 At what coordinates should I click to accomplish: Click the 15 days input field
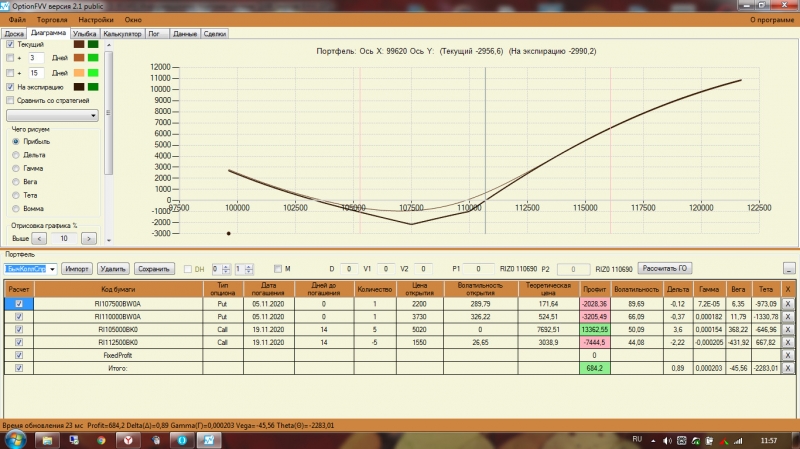[36, 73]
